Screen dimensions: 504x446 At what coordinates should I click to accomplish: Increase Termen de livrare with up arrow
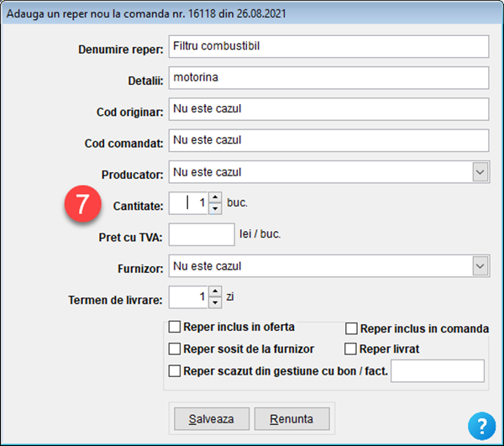pos(215,291)
